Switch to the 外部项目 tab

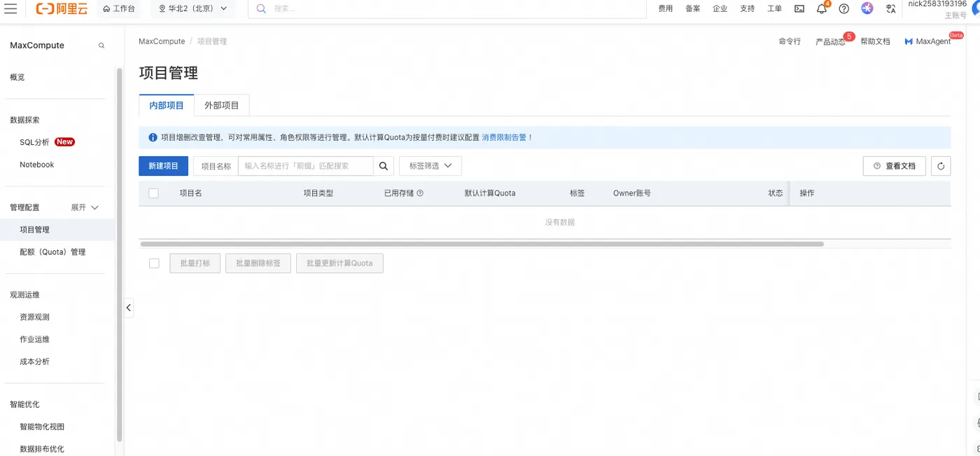(222, 106)
